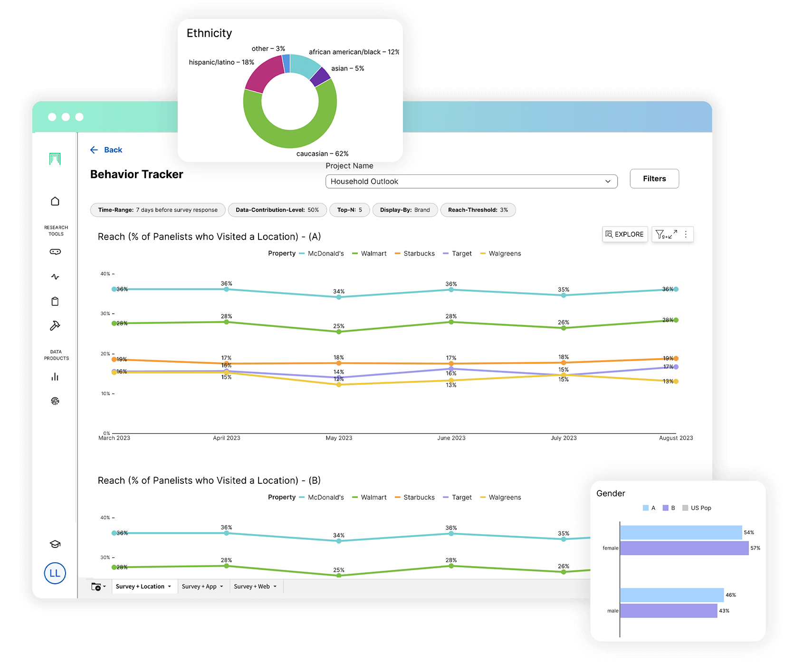Expand the Survey + Location tab dropdown arrow
794x672 pixels.
coord(170,587)
